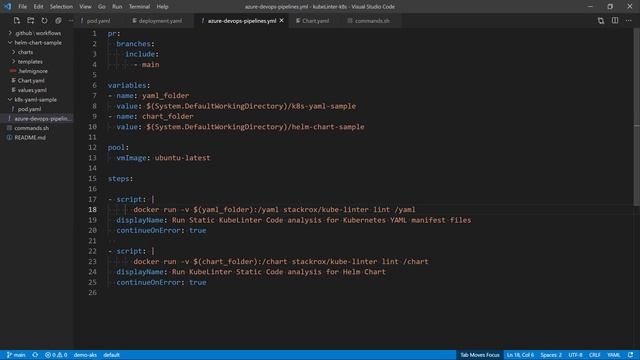Screen dimensions: 640x360
Task: Open values.yaml in the explorer
Action: point(32,90)
